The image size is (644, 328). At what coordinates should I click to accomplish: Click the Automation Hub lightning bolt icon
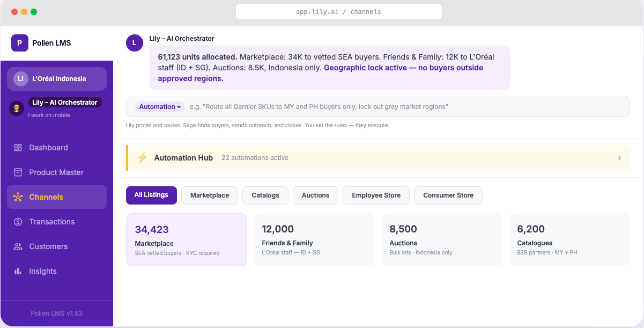142,158
